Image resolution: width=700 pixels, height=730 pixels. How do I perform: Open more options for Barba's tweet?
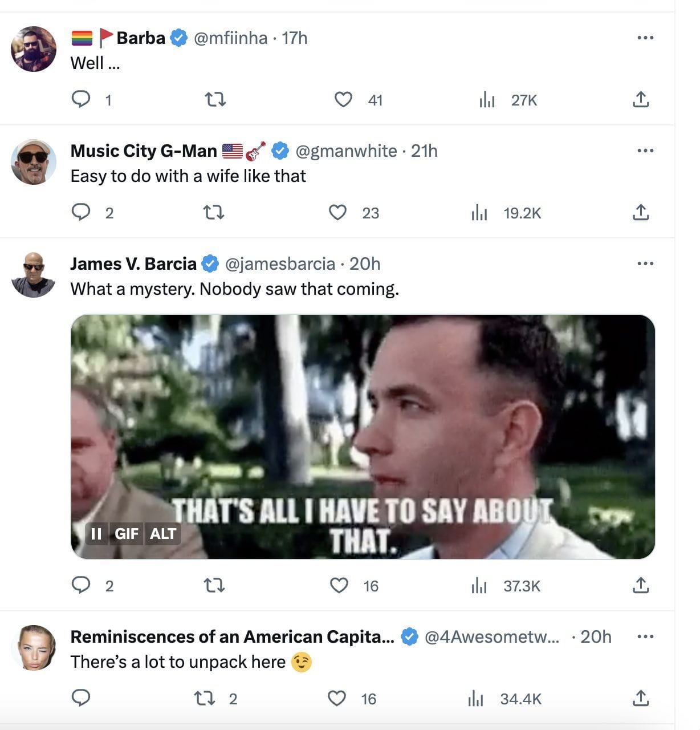tap(645, 38)
